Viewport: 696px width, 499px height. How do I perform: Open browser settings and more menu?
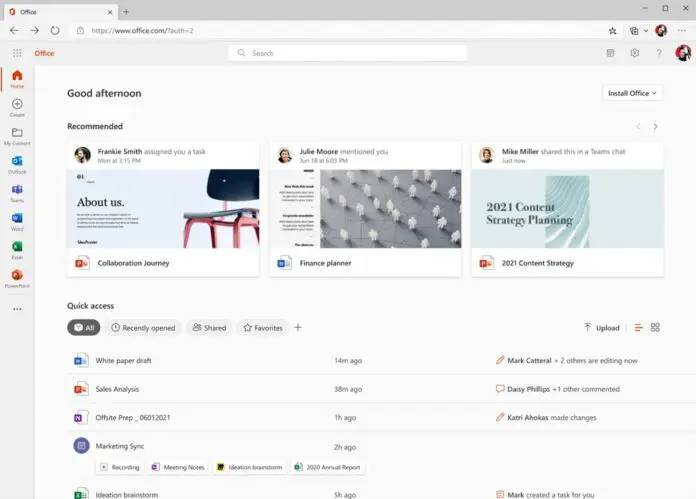[682, 31]
